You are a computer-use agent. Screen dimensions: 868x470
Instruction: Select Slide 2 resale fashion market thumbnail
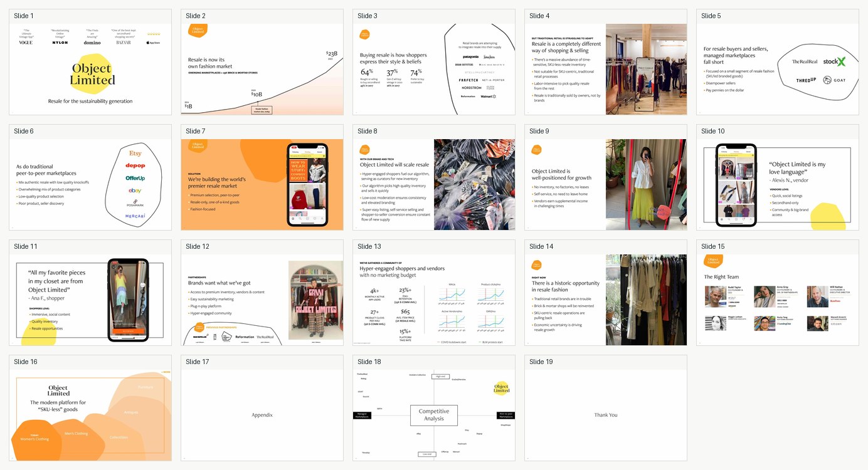pos(262,69)
